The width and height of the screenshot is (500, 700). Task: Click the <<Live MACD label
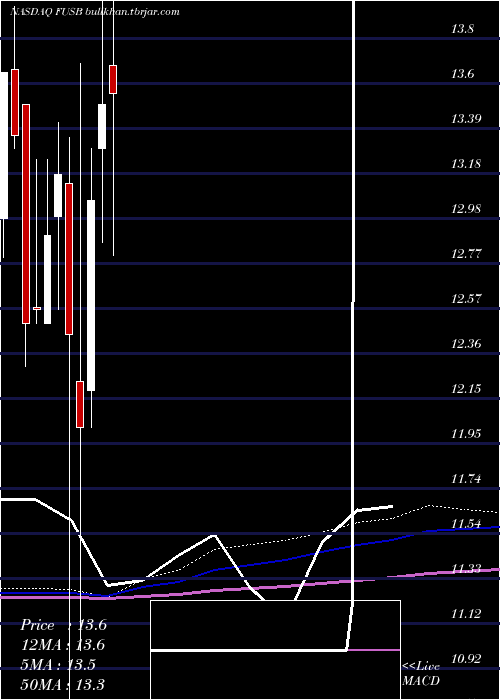click(421, 674)
